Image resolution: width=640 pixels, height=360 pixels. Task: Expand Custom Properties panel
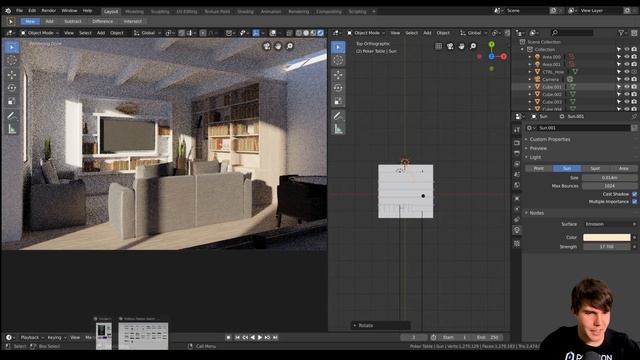click(x=549, y=139)
